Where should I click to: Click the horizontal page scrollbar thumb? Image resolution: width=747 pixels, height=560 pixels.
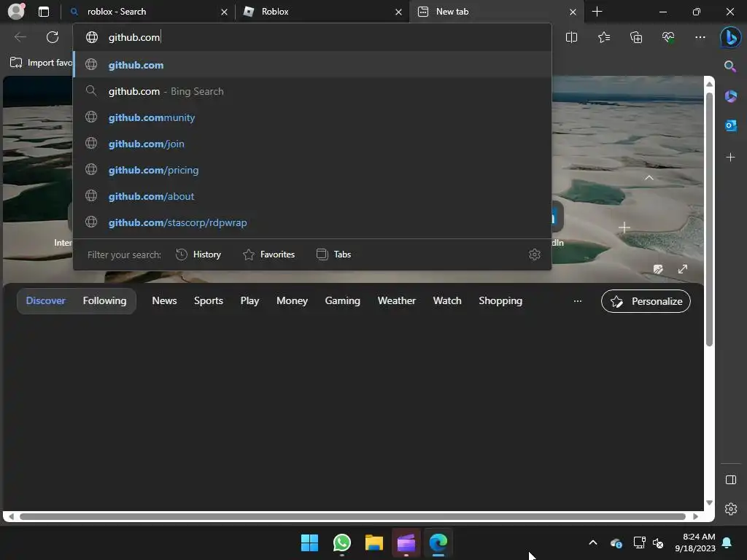[x=352, y=517]
